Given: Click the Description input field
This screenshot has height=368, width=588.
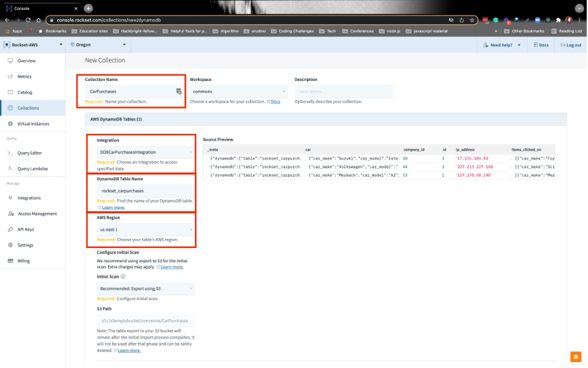Looking at the screenshot, I should 344,91.
